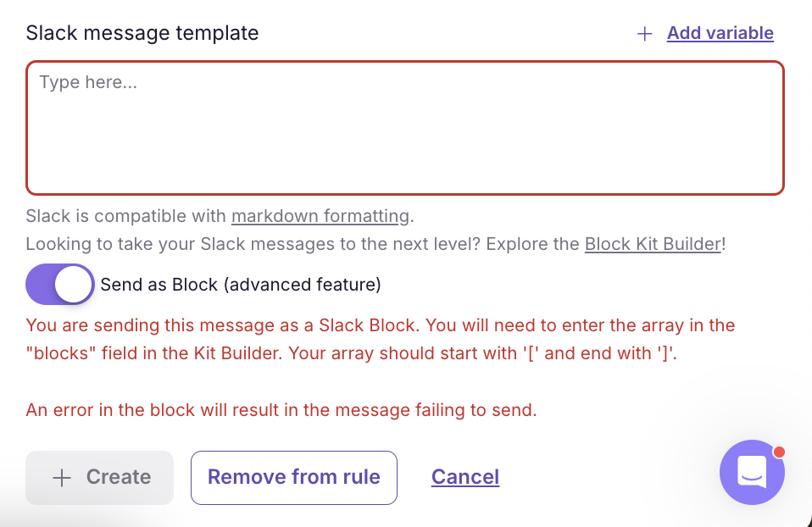Click the Slack message template heading
Viewport: 812px width, 527px height.
142,33
